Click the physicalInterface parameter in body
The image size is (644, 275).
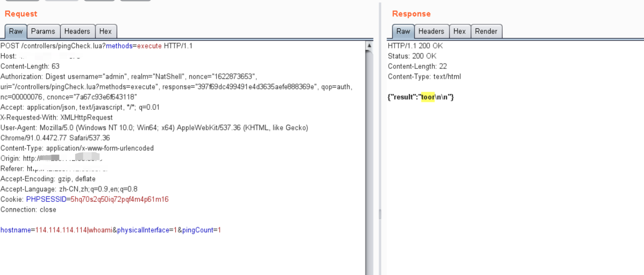tap(147, 230)
